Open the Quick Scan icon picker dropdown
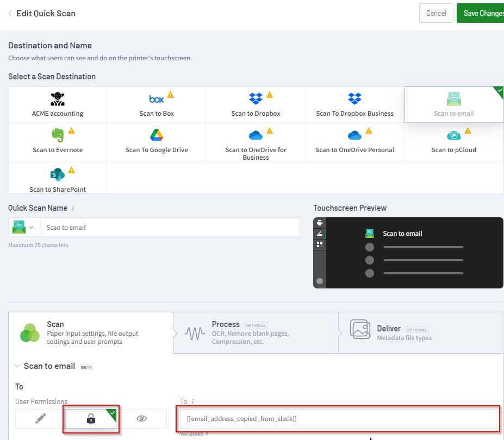The width and height of the screenshot is (504, 440). [x=24, y=228]
